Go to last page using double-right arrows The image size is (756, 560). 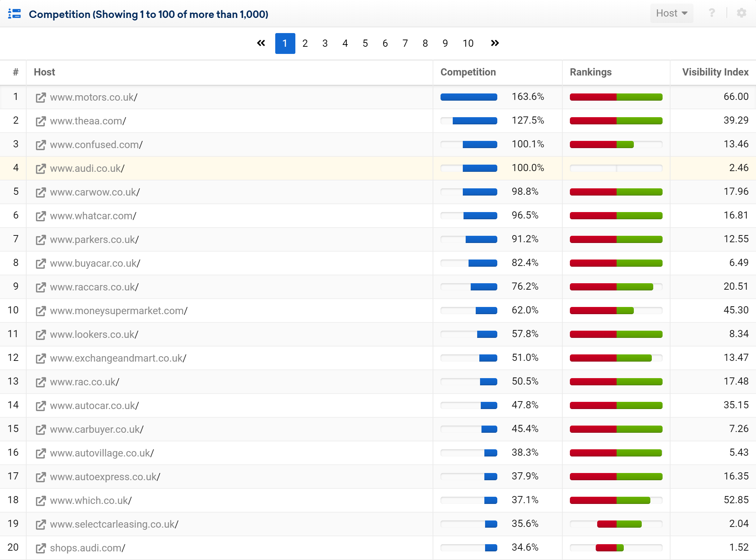click(495, 43)
